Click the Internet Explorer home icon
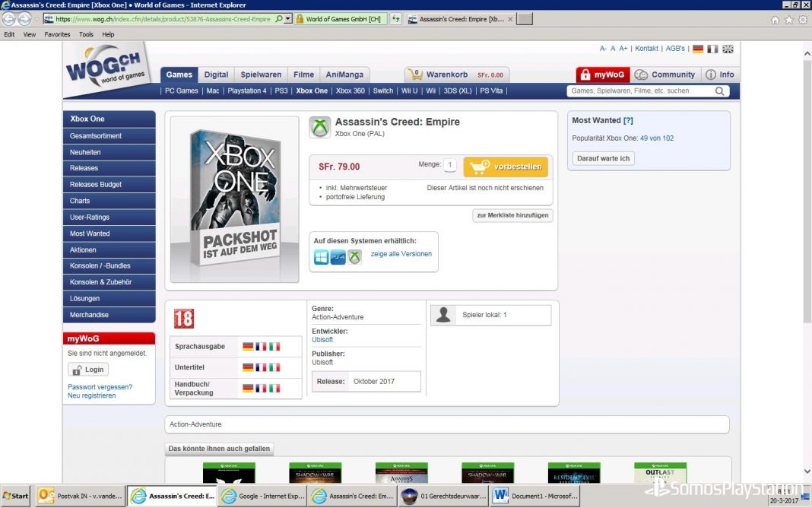The width and height of the screenshot is (812, 508). (775, 20)
